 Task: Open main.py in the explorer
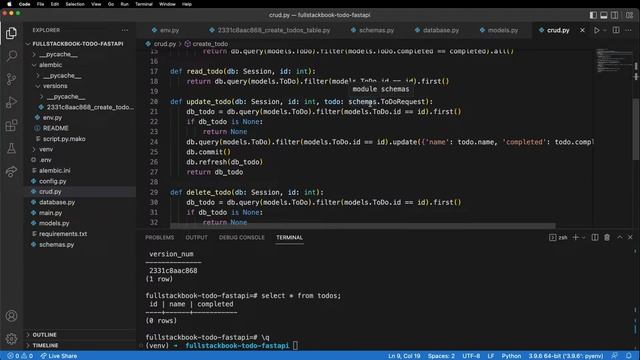pyautogui.click(x=50, y=213)
